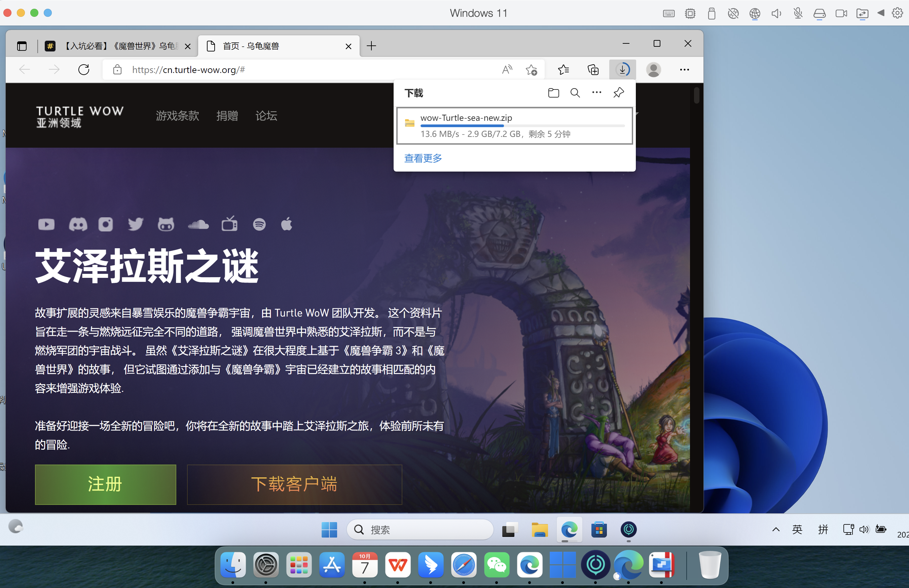Click the 下载客户端 button
The width and height of the screenshot is (909, 588).
click(x=294, y=484)
